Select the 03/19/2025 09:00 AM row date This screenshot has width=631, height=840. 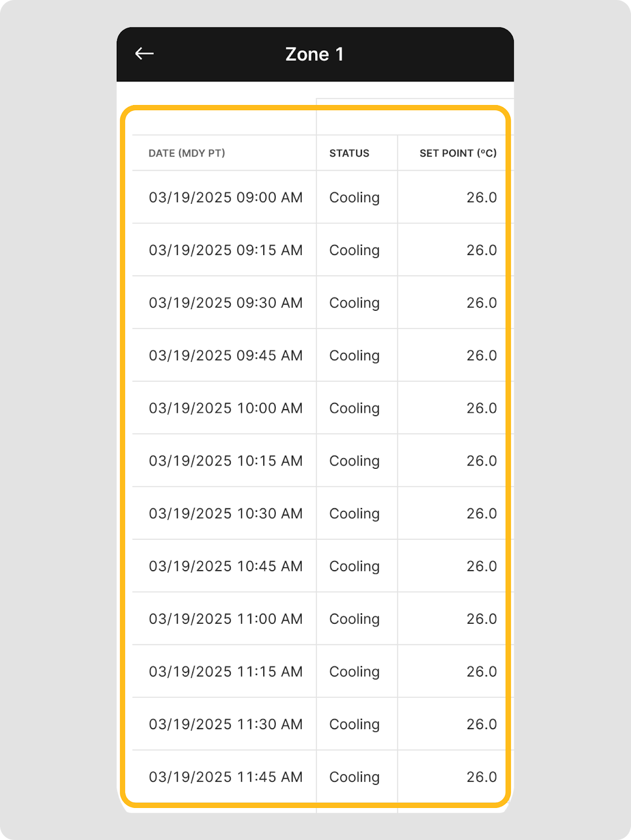(225, 197)
